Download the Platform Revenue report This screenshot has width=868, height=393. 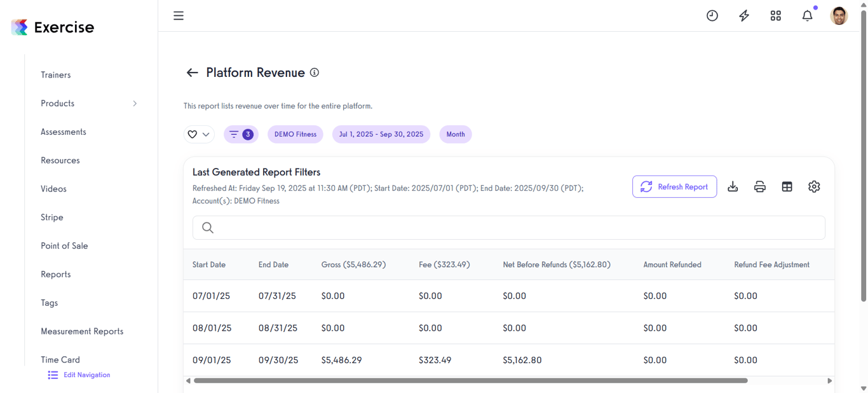[733, 186]
